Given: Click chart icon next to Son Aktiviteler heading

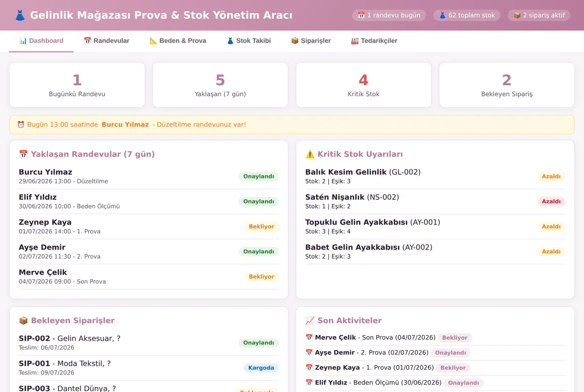Looking at the screenshot, I should click(x=310, y=321).
